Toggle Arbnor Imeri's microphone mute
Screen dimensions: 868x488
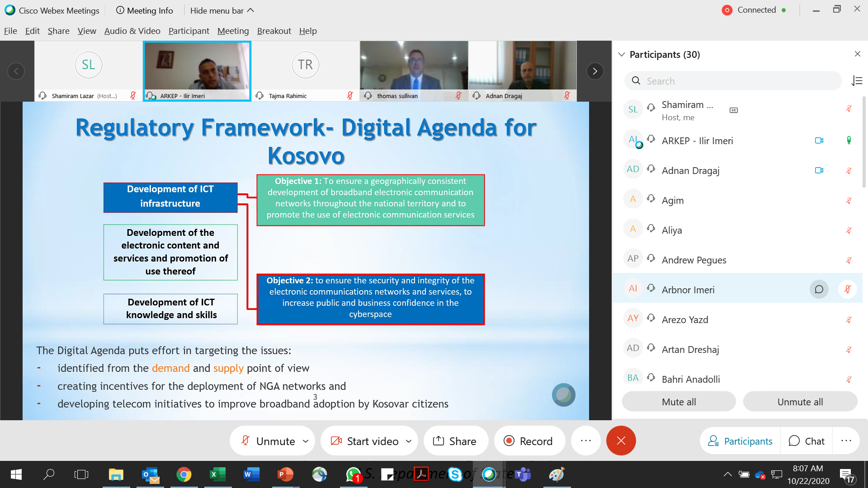(x=848, y=290)
